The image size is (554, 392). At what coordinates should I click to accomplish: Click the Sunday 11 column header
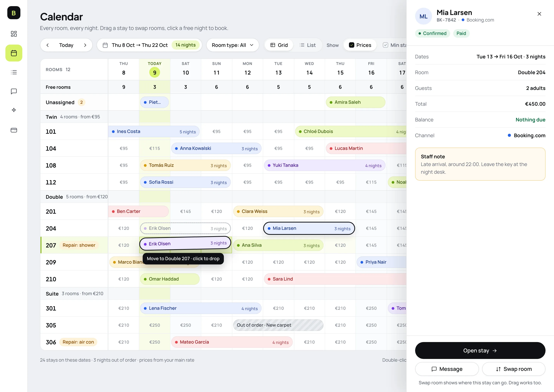[216, 69]
